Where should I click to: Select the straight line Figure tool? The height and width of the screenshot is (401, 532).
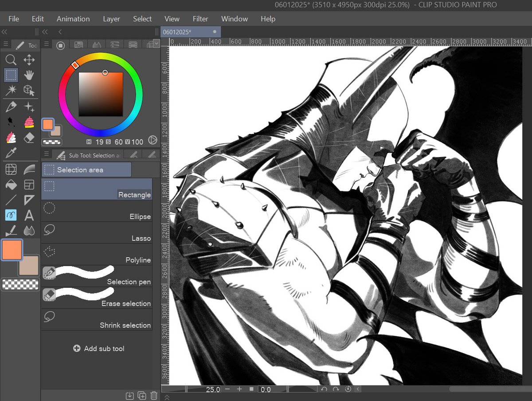coord(11,200)
